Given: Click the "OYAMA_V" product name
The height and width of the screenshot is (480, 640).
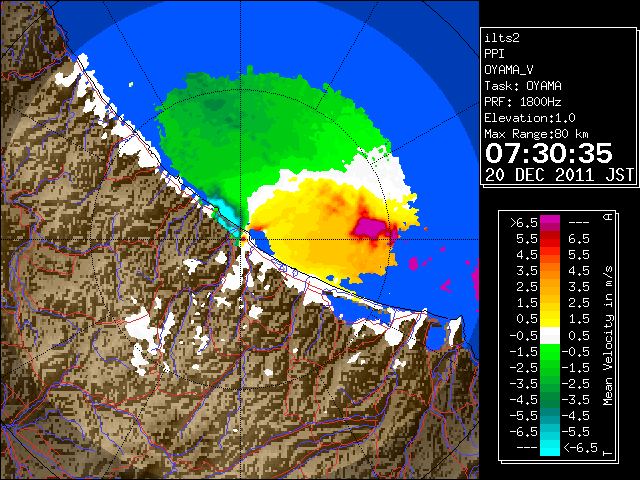Looking at the screenshot, I should pos(509,70).
